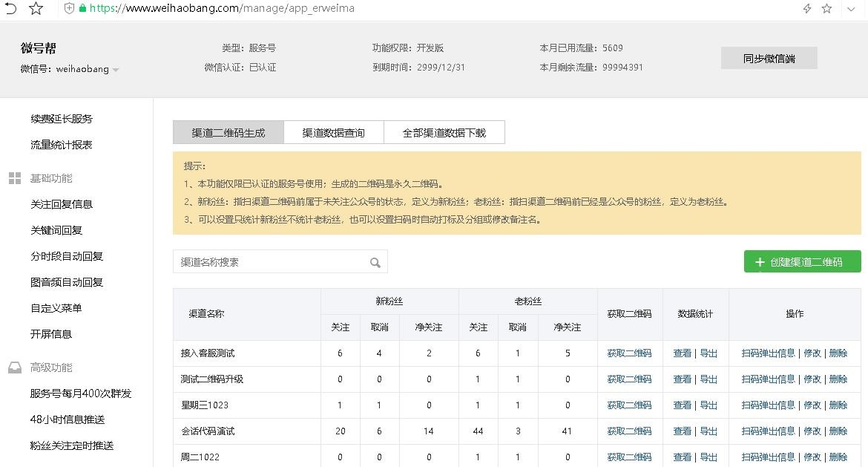
Task: Click 扫码弹出信息 for 星期三1023
Action: click(769, 405)
